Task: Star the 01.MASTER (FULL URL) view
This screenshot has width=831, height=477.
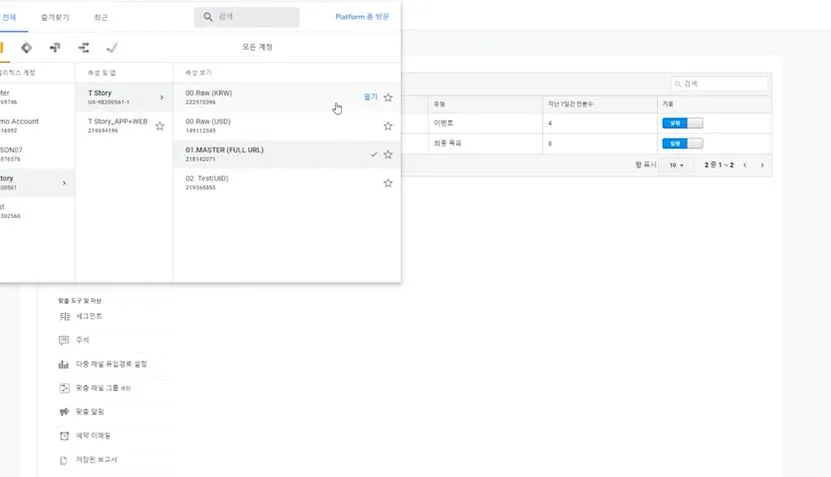Action: tap(388, 155)
